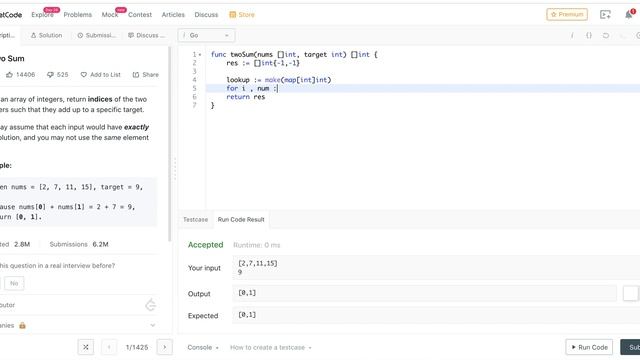Click the white button beside Output
The height and width of the screenshot is (360, 640).
pos(630,293)
